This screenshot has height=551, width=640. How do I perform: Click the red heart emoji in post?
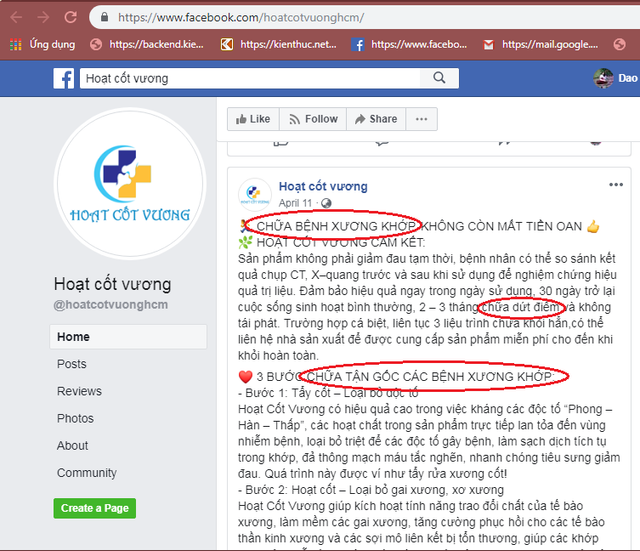(x=245, y=376)
